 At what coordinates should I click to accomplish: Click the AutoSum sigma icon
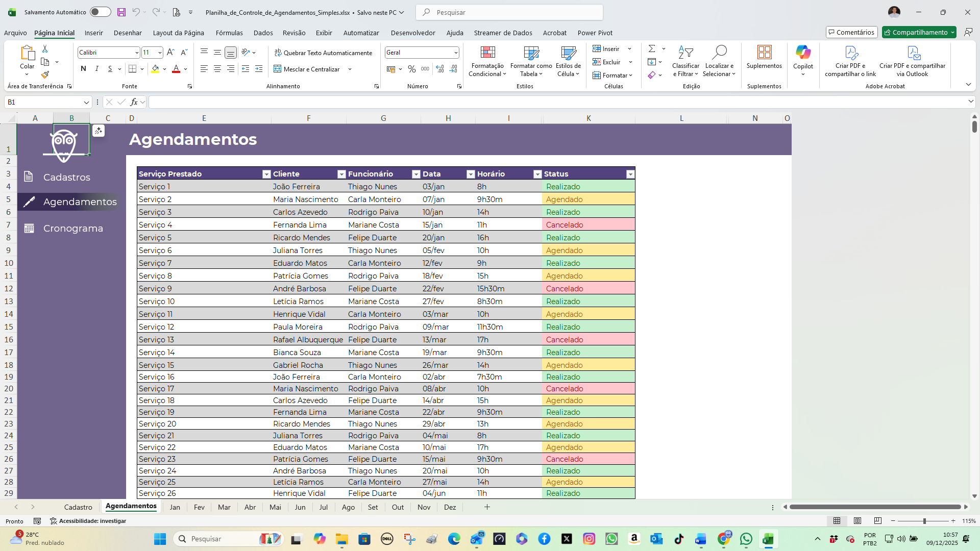coord(652,48)
